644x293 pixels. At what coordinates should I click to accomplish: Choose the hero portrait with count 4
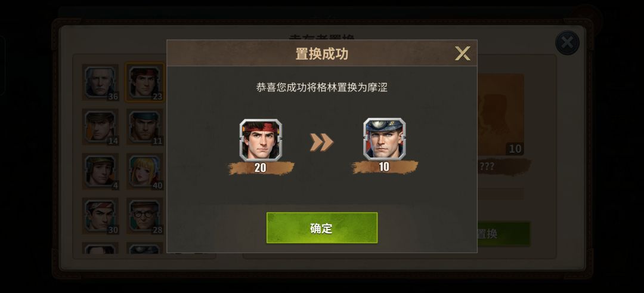[100, 171]
